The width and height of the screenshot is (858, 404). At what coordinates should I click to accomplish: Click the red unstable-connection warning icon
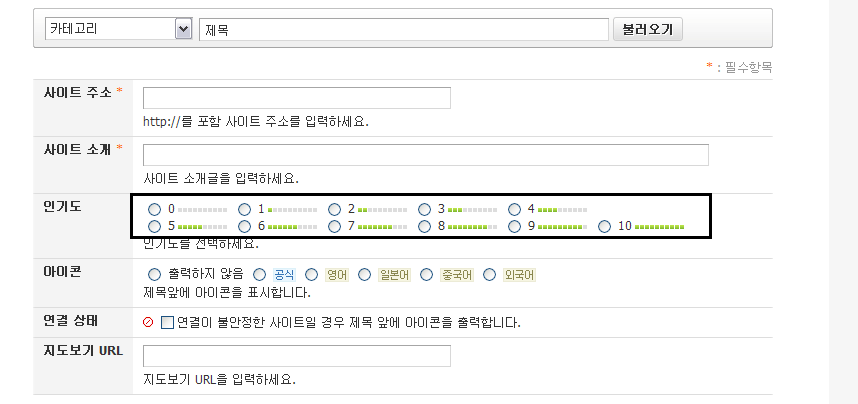(x=149, y=322)
